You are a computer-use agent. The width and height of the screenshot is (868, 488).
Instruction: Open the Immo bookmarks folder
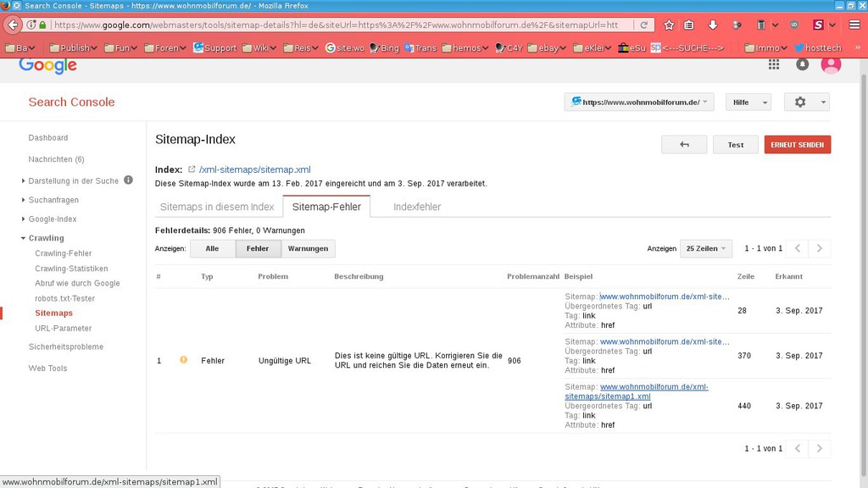click(765, 48)
